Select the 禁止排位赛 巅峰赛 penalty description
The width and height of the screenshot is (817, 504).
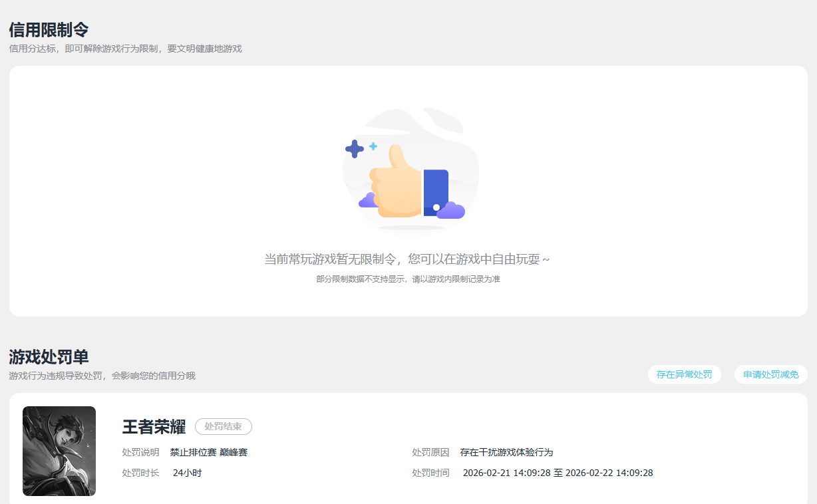click(209, 452)
